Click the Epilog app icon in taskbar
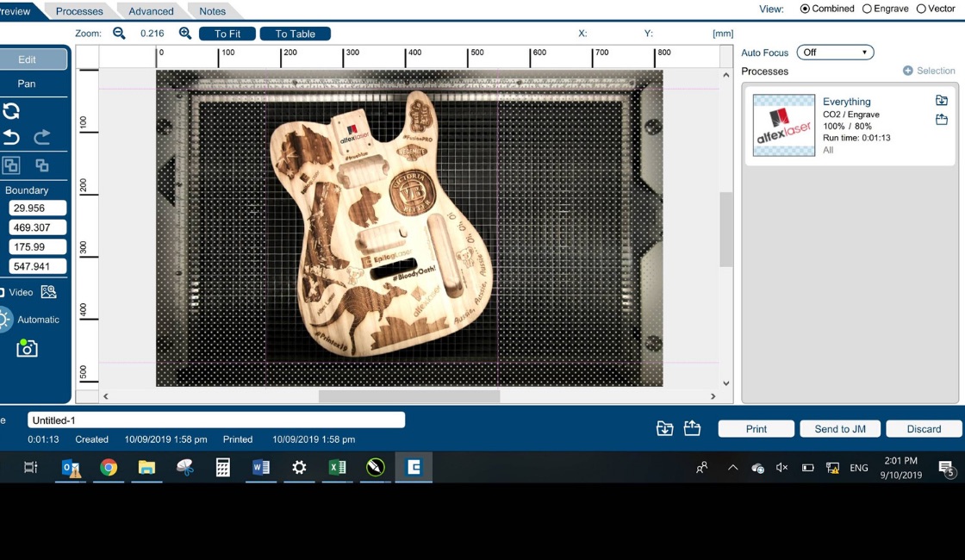The height and width of the screenshot is (560, 965). point(414,468)
